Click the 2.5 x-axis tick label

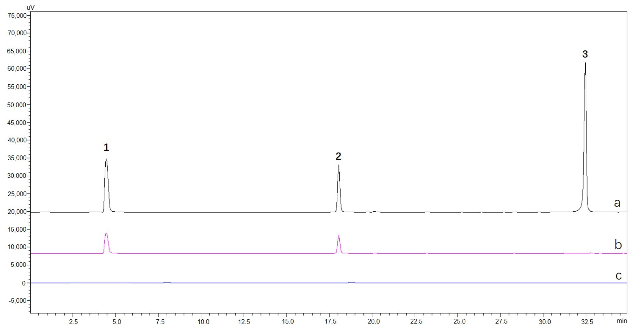click(x=73, y=322)
